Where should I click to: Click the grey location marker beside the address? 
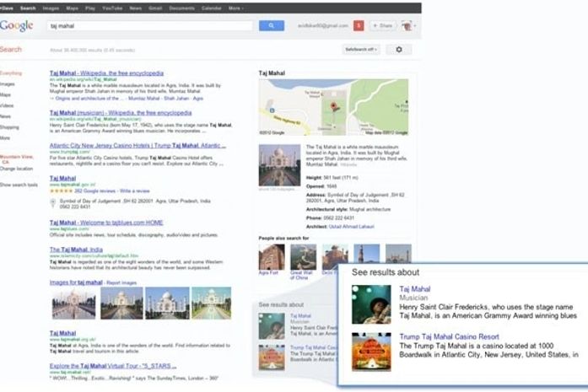[53, 203]
